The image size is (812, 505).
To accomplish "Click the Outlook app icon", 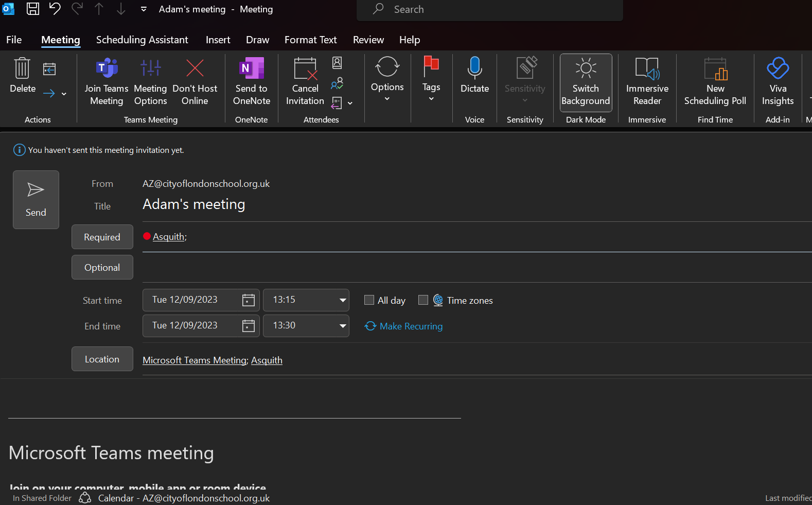I will pos(8,9).
